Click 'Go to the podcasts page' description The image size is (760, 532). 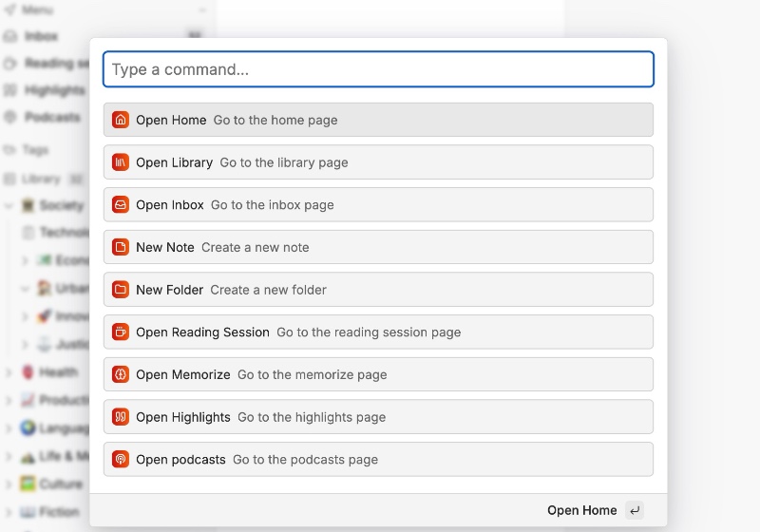click(305, 459)
